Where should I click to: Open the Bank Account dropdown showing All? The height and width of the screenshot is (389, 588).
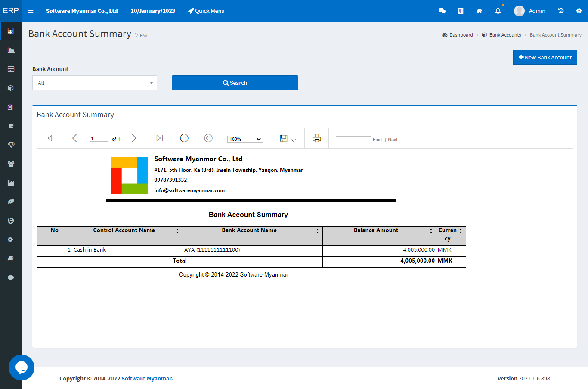(95, 83)
